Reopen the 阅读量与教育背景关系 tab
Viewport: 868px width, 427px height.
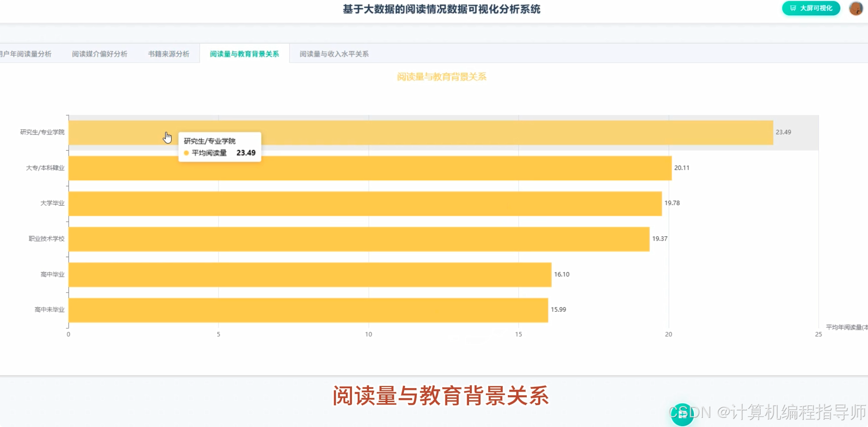(244, 54)
